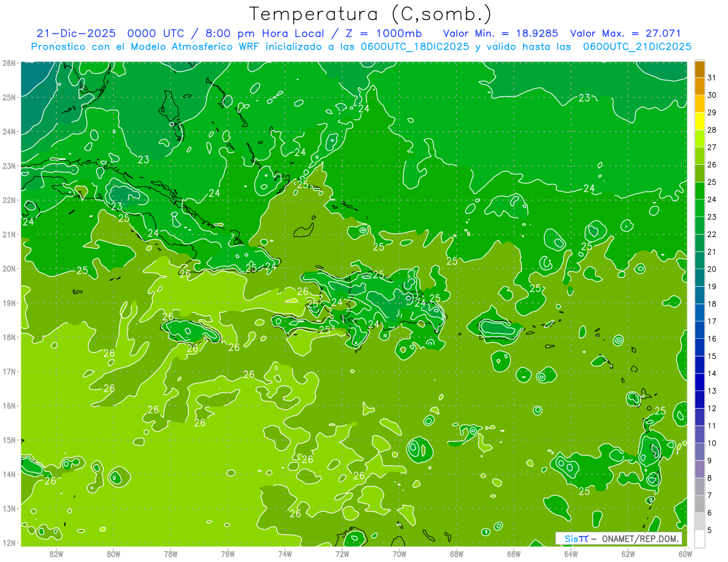
Task: Click the '64W' longitude axis label
Action: click(x=571, y=554)
